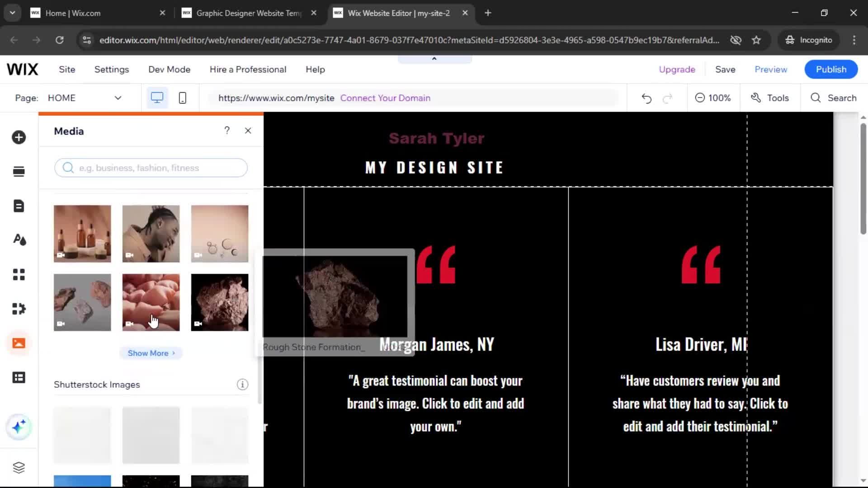Open Hire a Professional menu
This screenshot has width=868, height=488.
248,70
